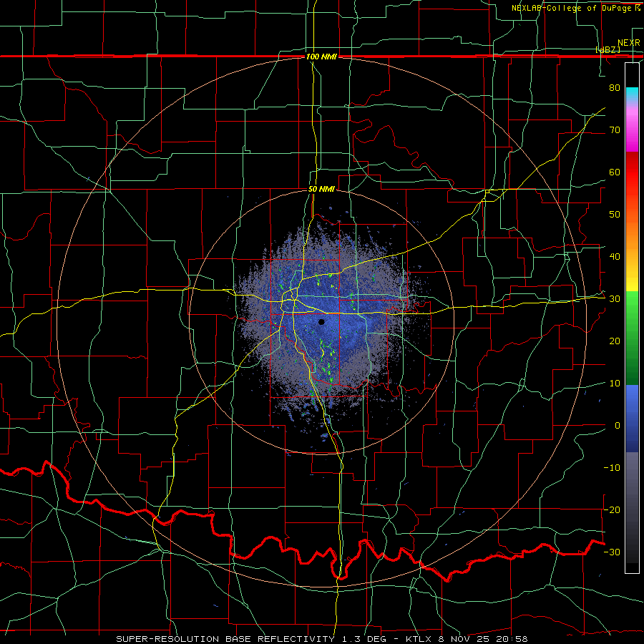
Task: Select the 0 value on the dBZ scale
Action: click(x=618, y=426)
